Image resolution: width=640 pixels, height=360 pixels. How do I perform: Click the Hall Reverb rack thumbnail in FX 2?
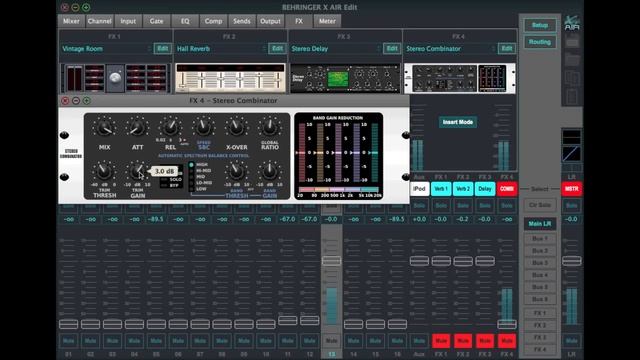230,78
